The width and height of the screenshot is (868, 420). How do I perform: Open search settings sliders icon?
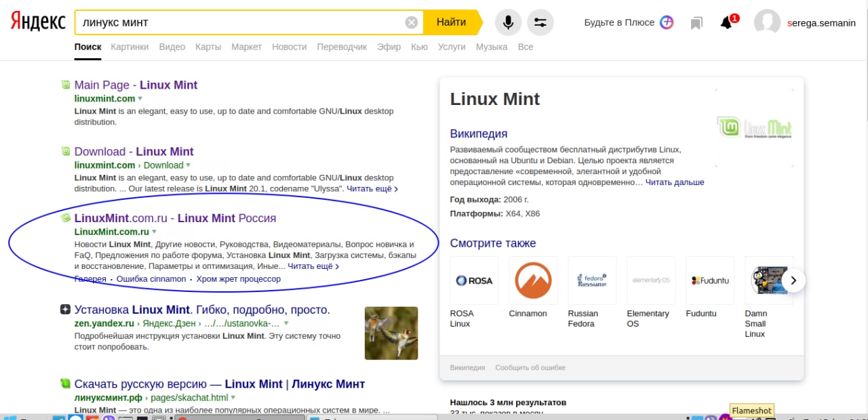[540, 22]
